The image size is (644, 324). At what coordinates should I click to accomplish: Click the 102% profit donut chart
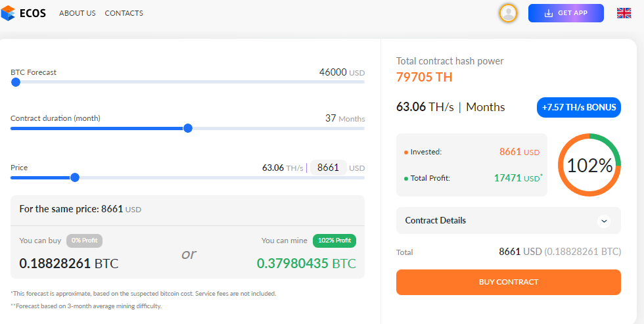pyautogui.click(x=589, y=165)
